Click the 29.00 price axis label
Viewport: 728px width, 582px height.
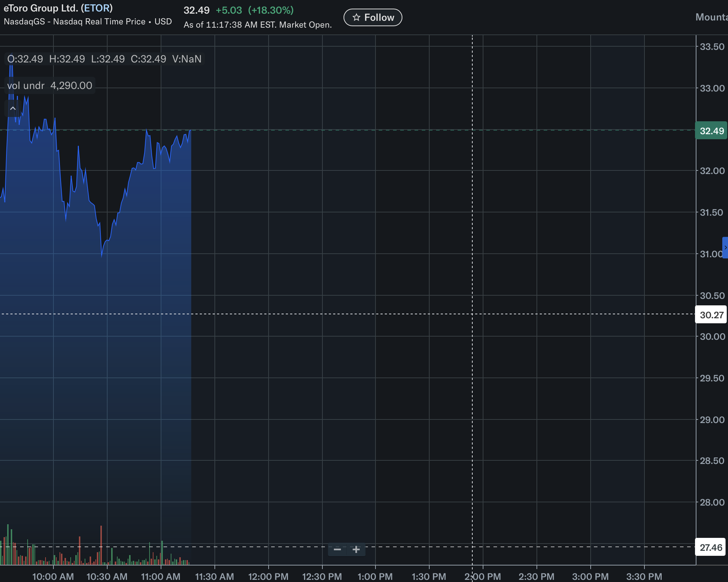click(712, 419)
